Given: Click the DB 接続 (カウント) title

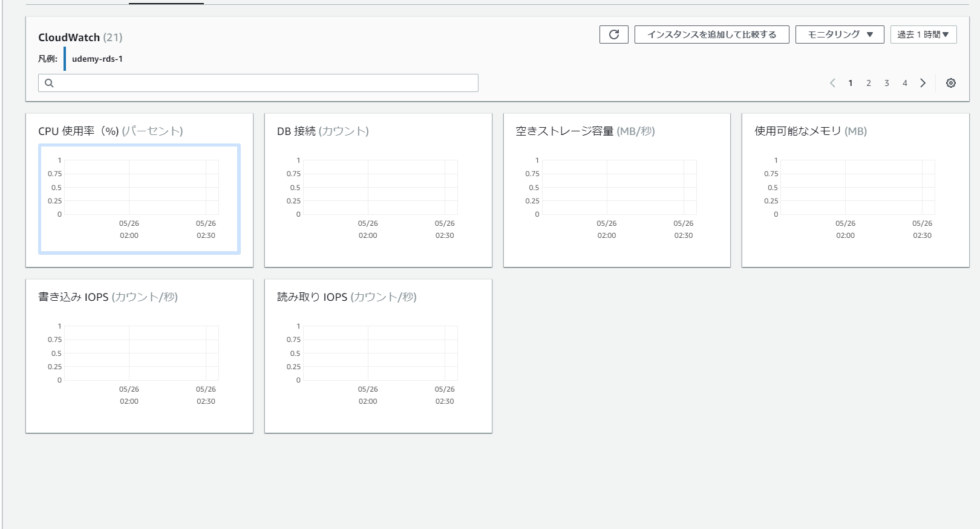Looking at the screenshot, I should [323, 131].
